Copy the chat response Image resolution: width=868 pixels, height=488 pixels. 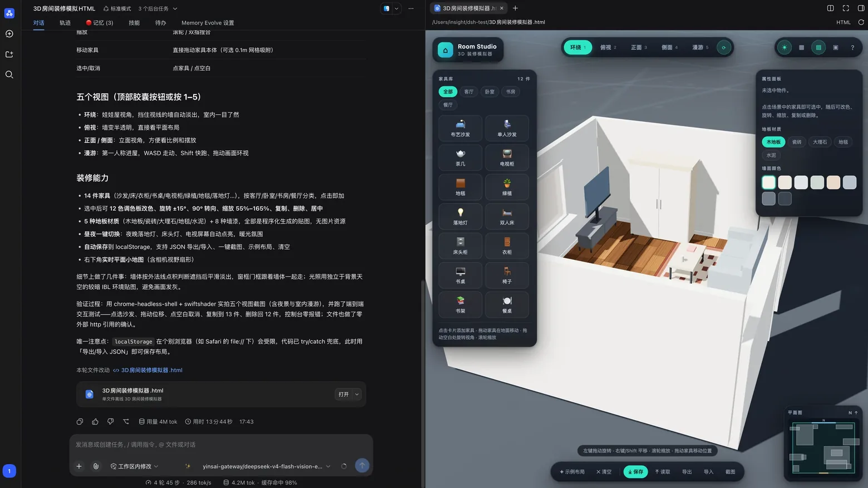coord(80,422)
